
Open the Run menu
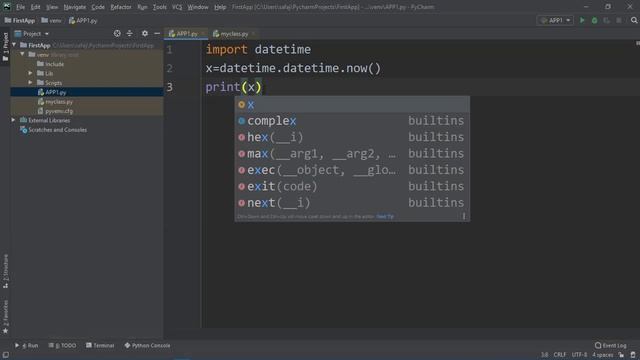point(142,7)
